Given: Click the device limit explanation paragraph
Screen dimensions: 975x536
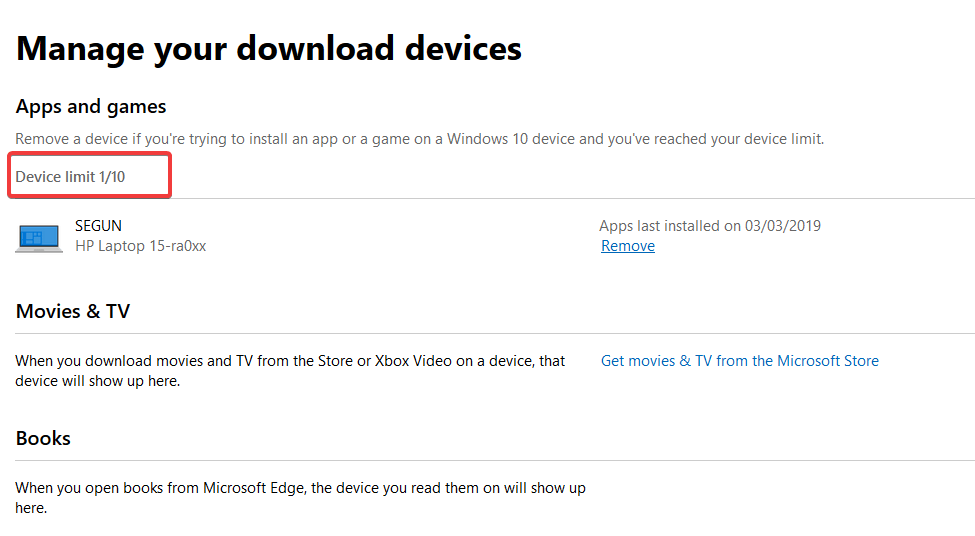Looking at the screenshot, I should [x=420, y=139].
